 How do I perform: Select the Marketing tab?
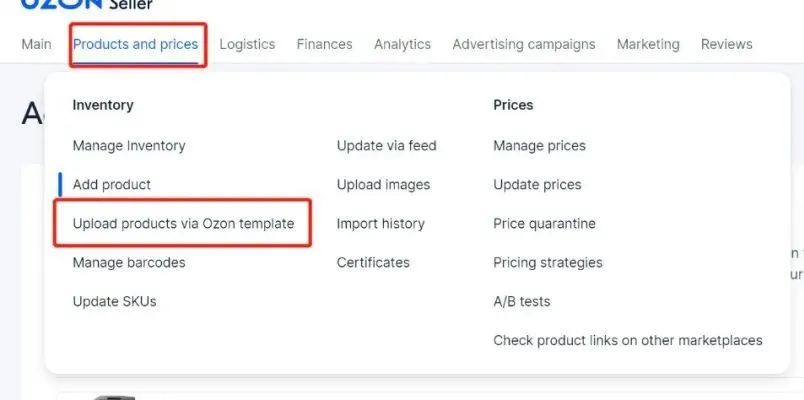648,44
